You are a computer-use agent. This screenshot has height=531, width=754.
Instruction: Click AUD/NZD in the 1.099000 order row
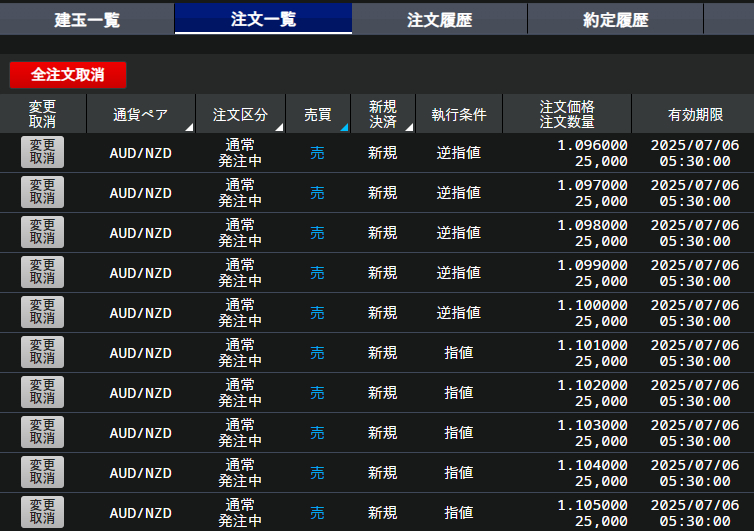coord(140,273)
